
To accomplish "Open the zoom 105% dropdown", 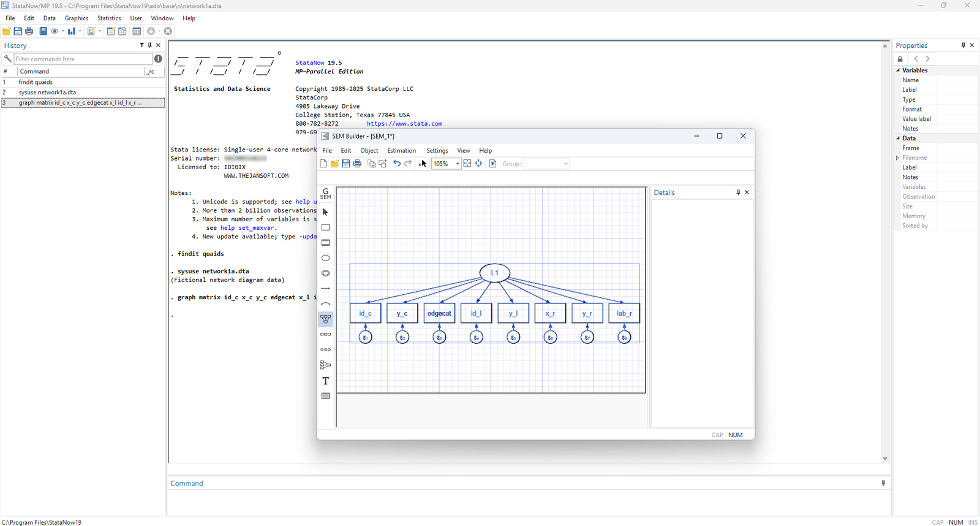I will [458, 164].
